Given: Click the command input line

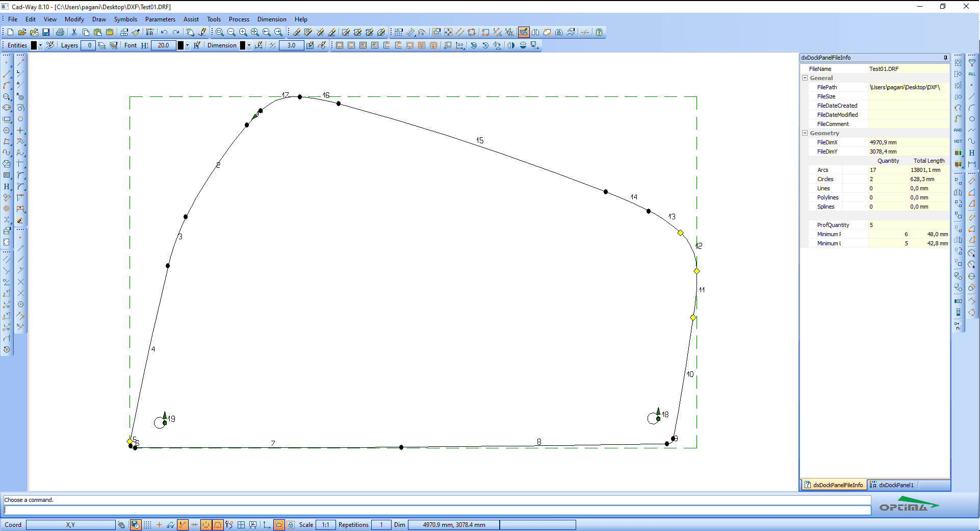Looking at the screenshot, I should point(437,510).
